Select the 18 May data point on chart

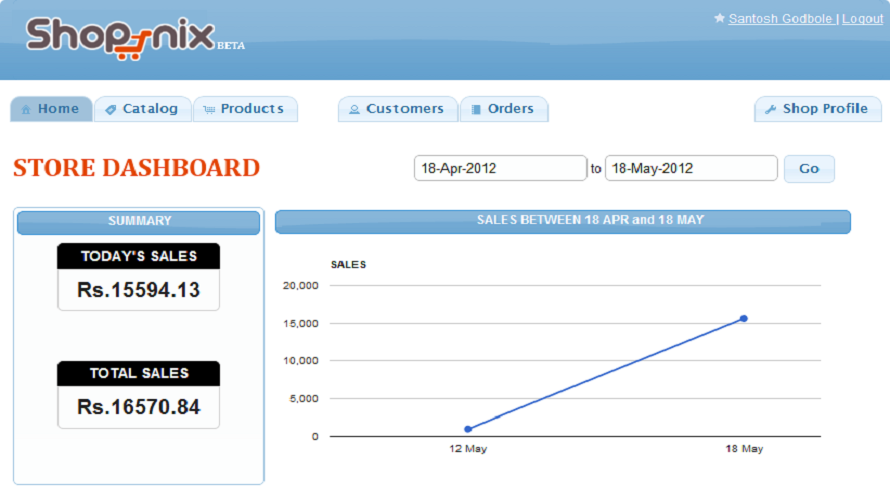pos(744,318)
